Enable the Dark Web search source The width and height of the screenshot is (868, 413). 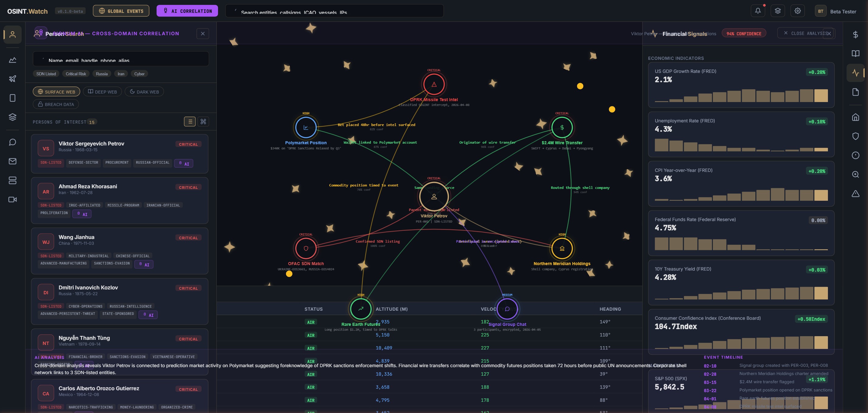click(x=144, y=91)
